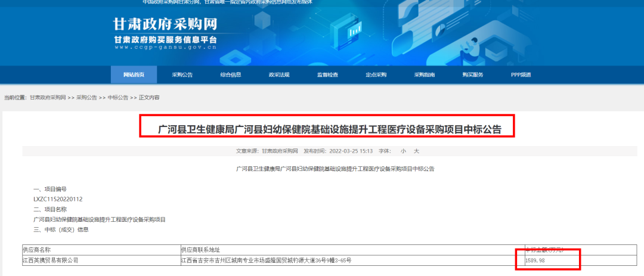Viewport: 644px width, 276px height.
Task: Follow breadcrumb link 甘肃政府采购网
Action: pos(48,98)
